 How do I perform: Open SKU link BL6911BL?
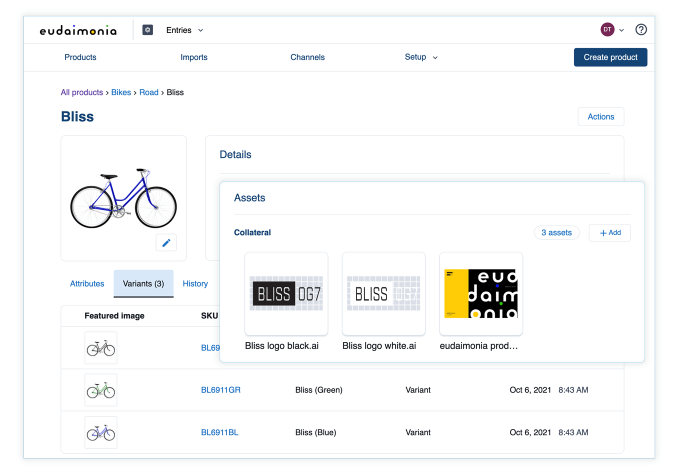220,432
